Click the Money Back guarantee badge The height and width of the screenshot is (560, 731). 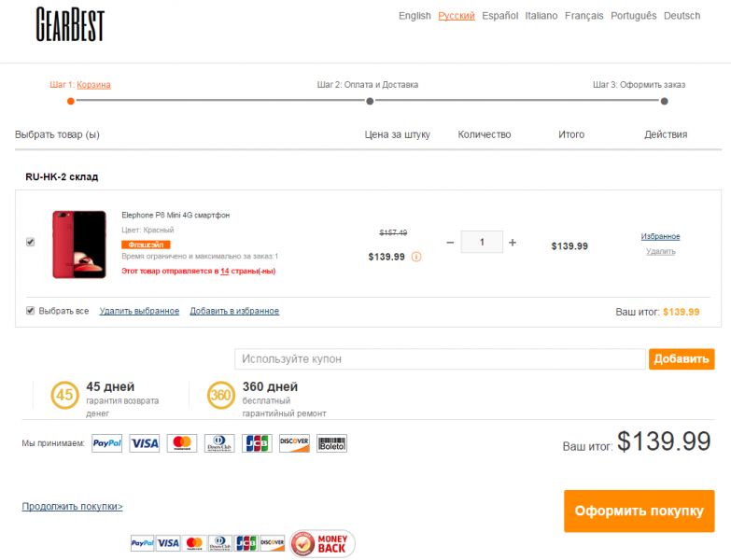point(322,544)
